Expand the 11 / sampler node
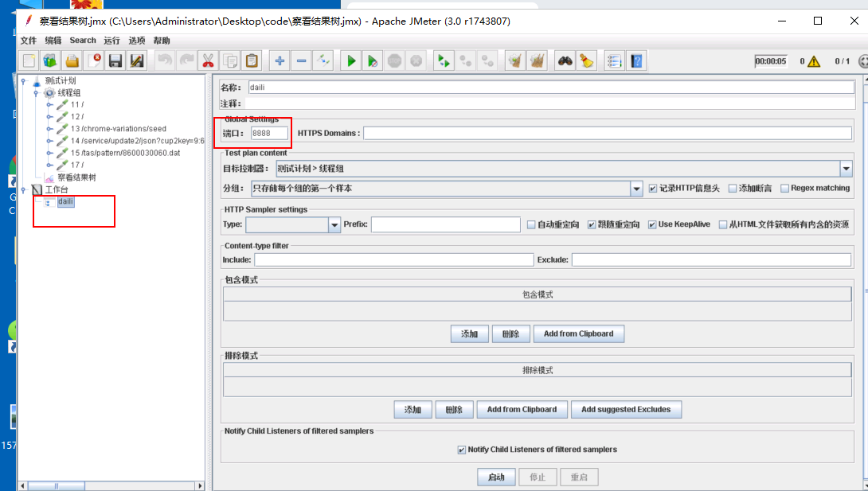868x491 pixels. coord(50,104)
